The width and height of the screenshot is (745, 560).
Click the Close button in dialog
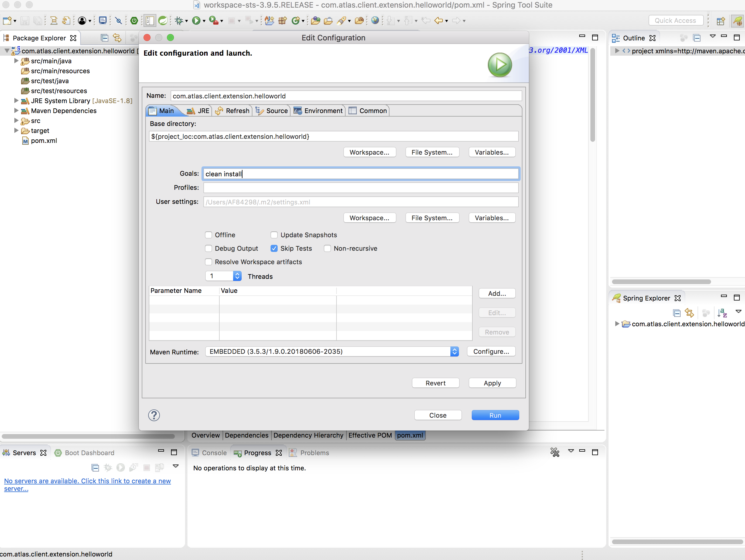click(438, 415)
